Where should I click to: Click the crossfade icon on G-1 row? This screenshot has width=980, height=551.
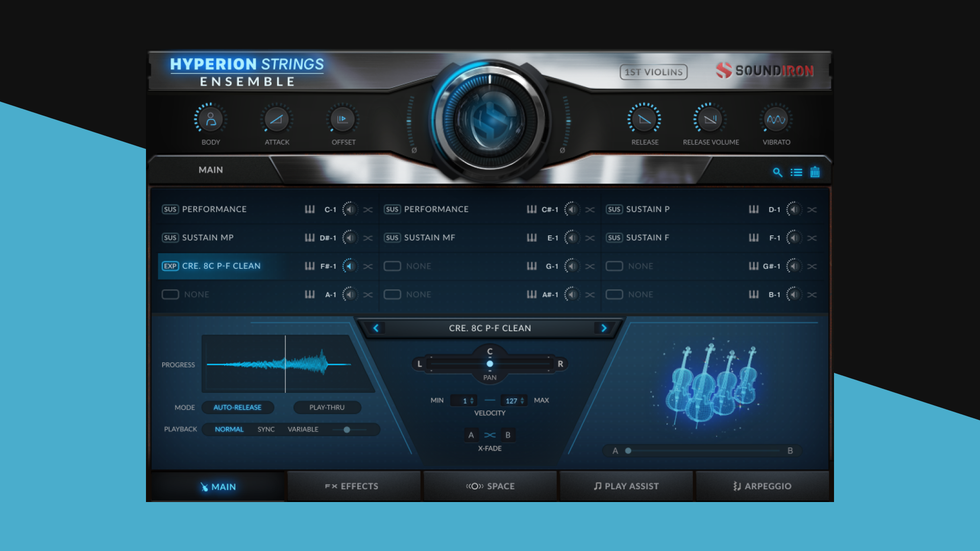[x=590, y=266]
